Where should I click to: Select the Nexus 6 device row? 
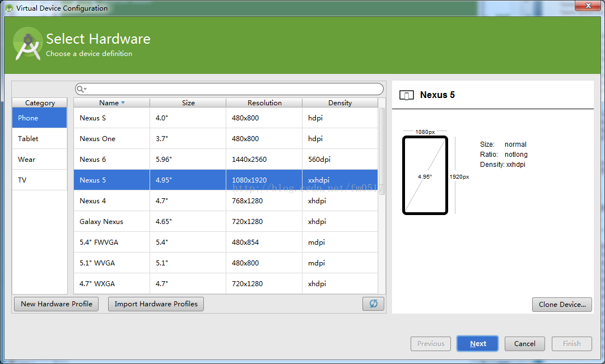coord(226,159)
